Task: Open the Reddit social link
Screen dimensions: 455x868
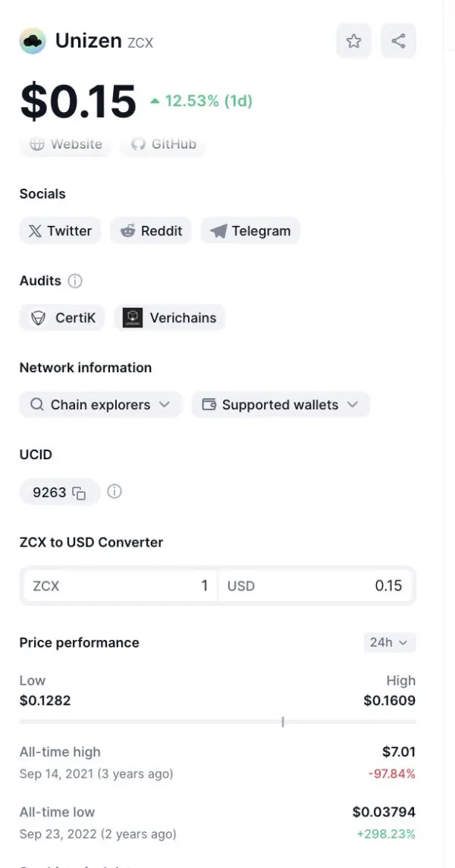Action: (x=151, y=231)
